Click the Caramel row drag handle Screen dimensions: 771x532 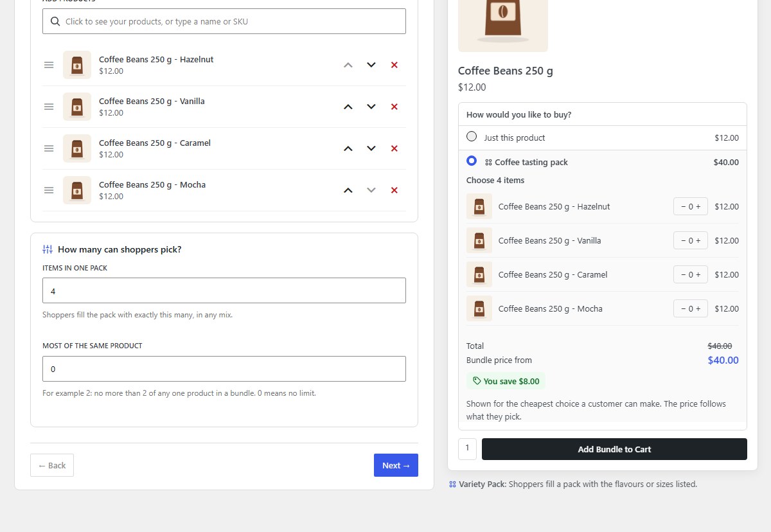click(49, 148)
